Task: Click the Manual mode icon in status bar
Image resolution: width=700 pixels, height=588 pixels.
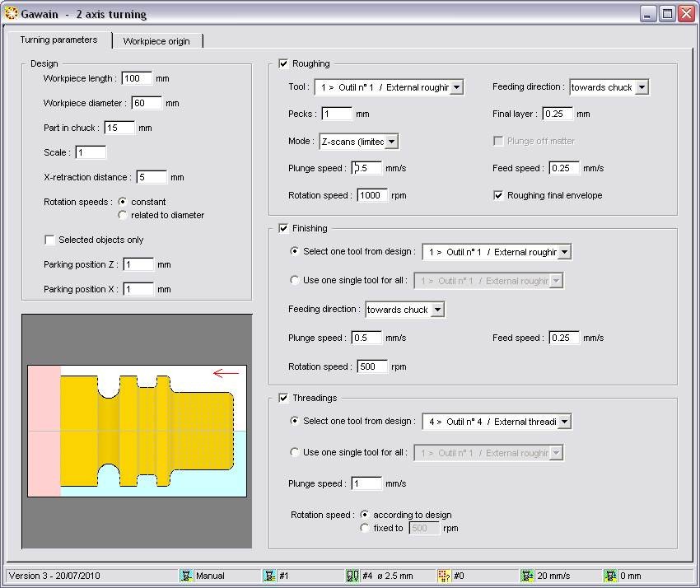Action: (186, 576)
